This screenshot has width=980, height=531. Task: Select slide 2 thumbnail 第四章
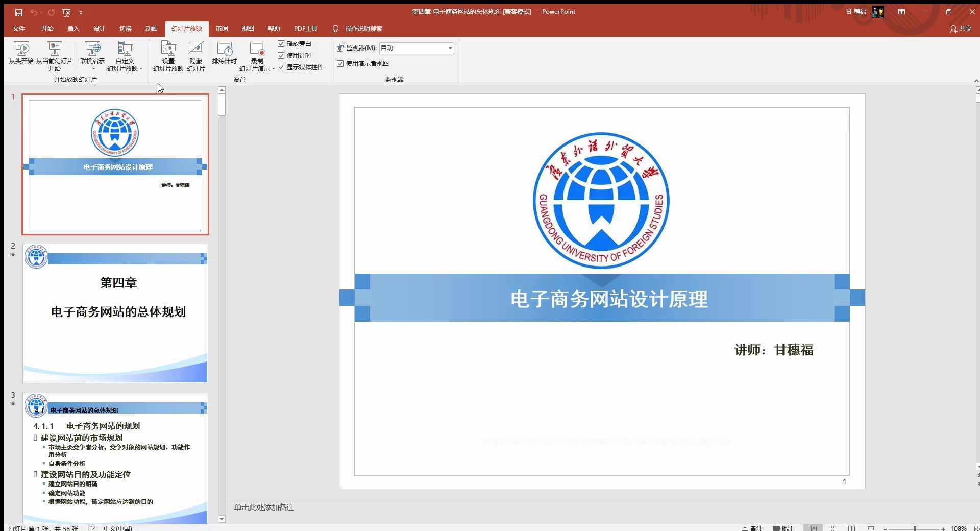coord(115,313)
